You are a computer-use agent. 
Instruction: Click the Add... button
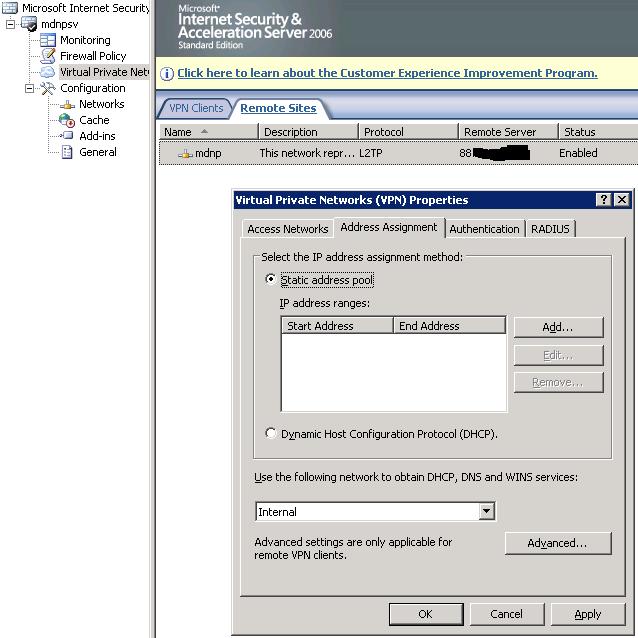click(x=558, y=327)
